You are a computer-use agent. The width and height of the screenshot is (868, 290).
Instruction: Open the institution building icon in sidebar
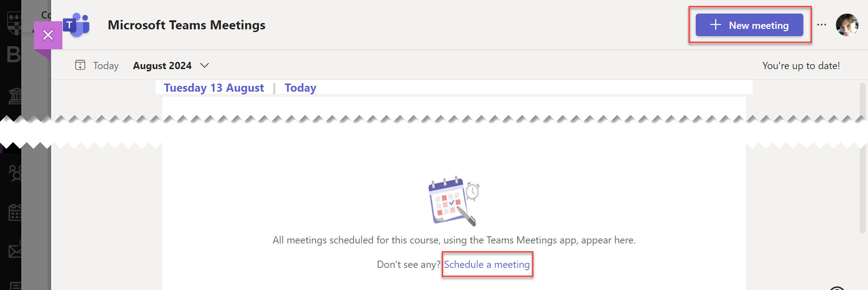point(15,96)
